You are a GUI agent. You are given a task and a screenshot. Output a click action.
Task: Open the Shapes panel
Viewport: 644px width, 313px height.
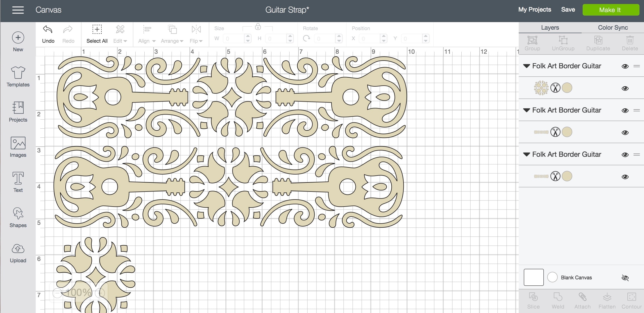18,217
